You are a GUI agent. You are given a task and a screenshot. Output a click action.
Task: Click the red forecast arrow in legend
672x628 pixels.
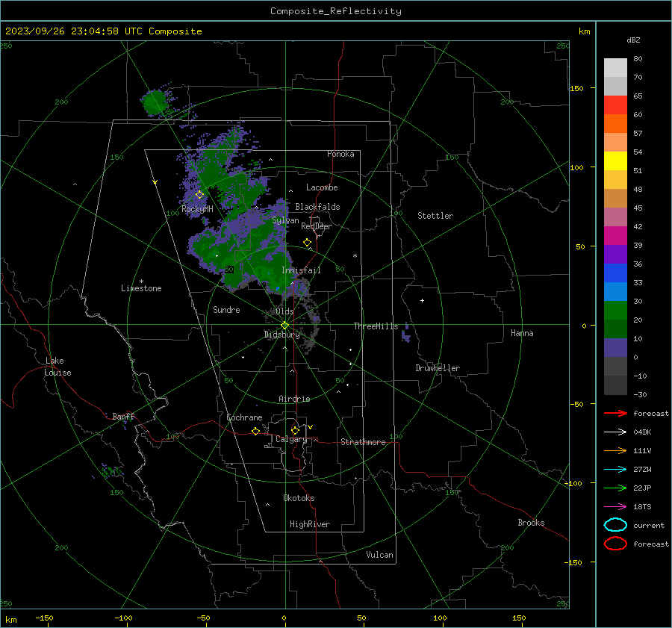pyautogui.click(x=615, y=413)
